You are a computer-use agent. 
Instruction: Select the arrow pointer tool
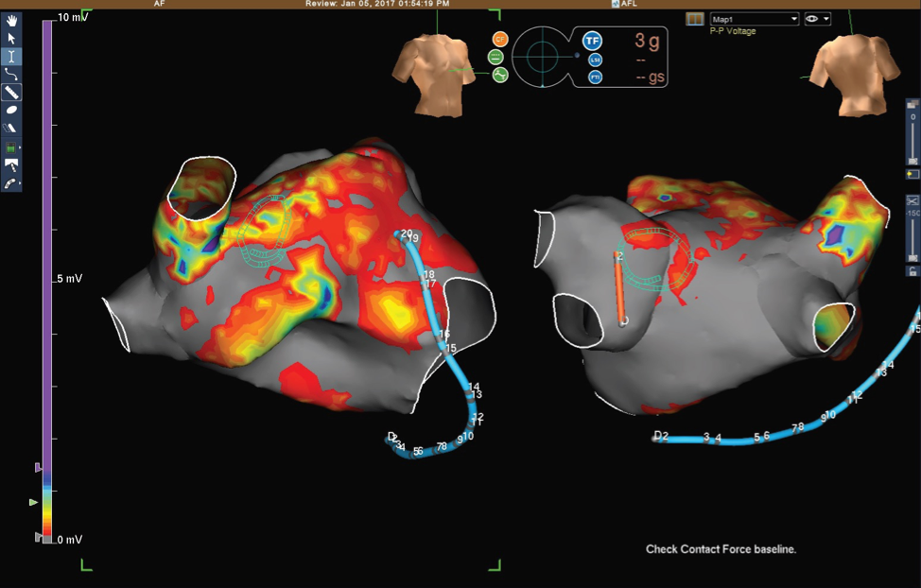pyautogui.click(x=11, y=38)
